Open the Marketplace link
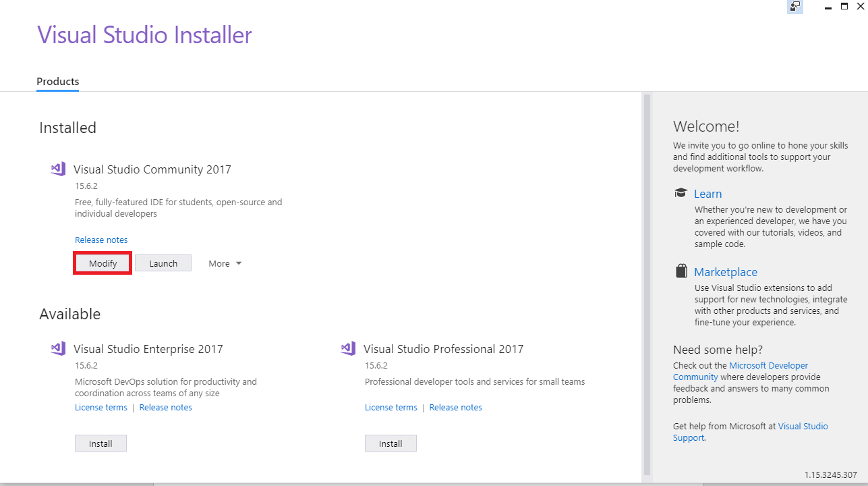 point(726,272)
